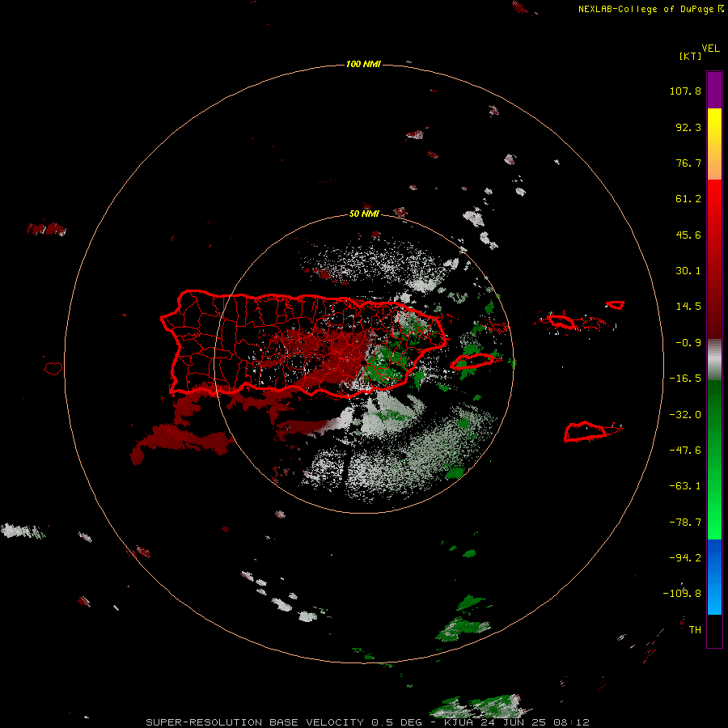Click the 14.5 legend value

688,307
